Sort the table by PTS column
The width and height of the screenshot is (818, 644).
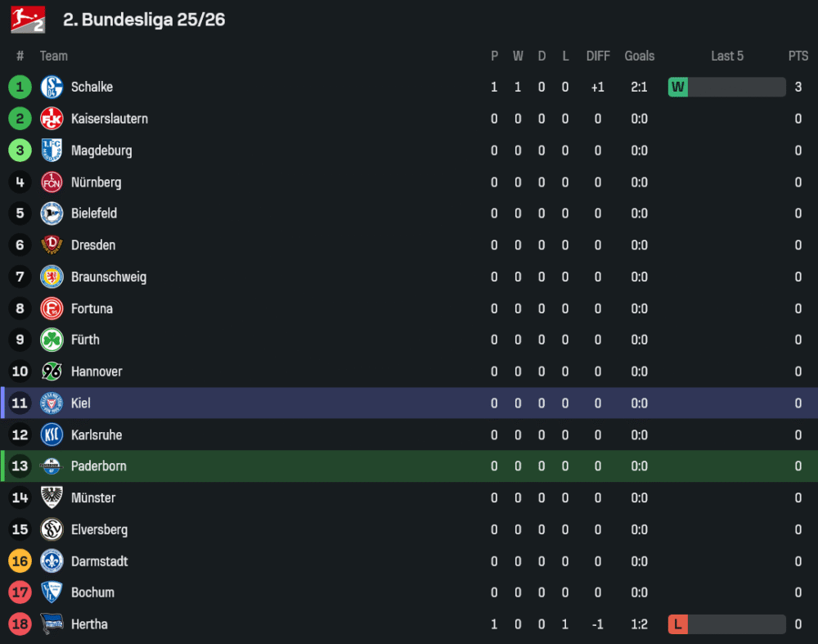(798, 56)
